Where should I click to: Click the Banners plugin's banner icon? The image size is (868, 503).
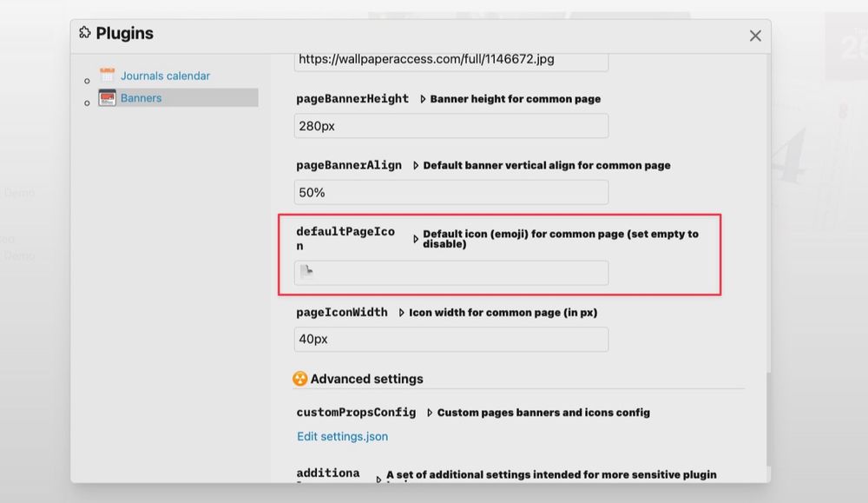(x=108, y=97)
